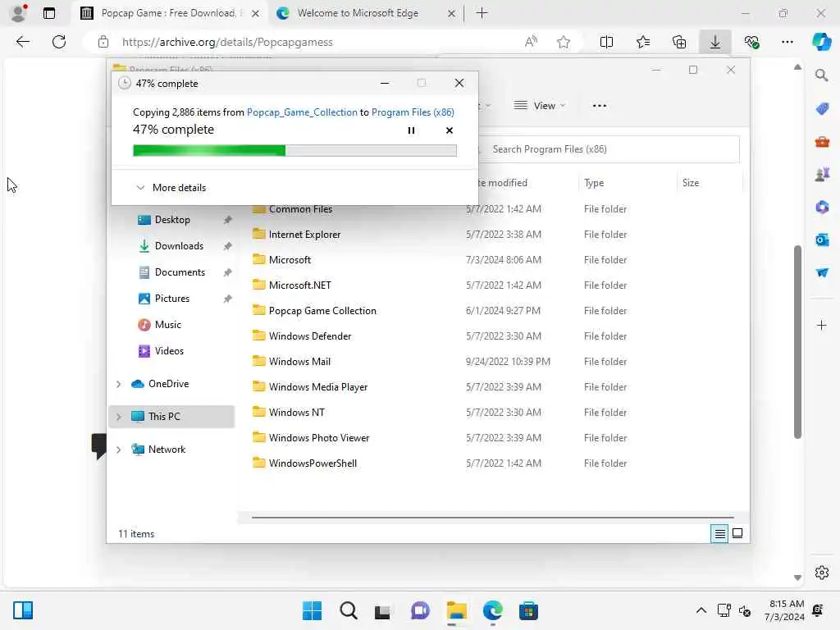Select the Windows Mail folder

299,362
